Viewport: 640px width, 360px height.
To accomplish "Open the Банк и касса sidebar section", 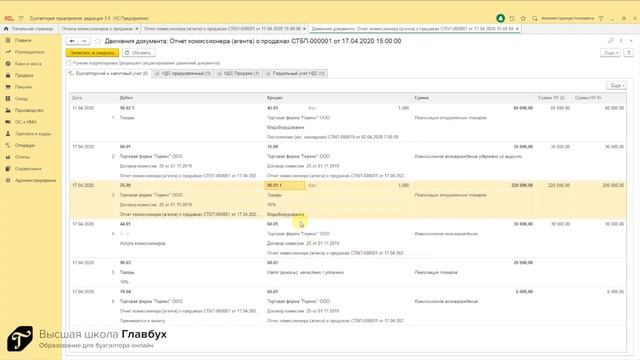I will click(x=28, y=64).
